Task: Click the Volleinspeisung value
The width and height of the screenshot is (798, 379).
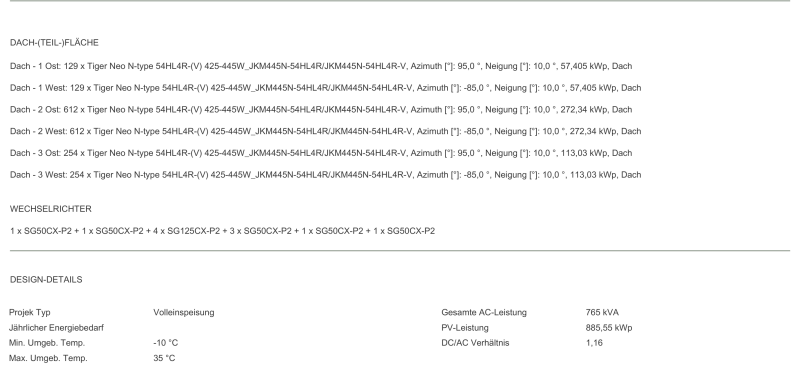Action: point(184,312)
